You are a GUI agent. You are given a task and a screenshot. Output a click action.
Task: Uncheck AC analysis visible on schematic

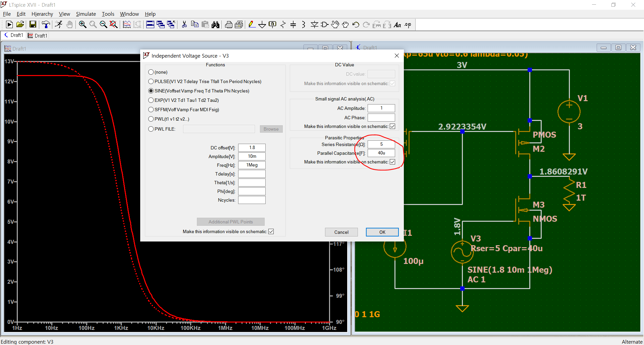pos(392,126)
